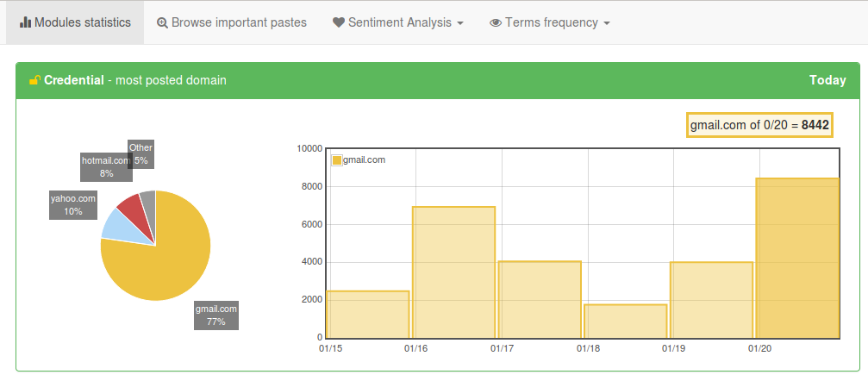Click the bar chart icon in Modules statistics

click(x=25, y=22)
